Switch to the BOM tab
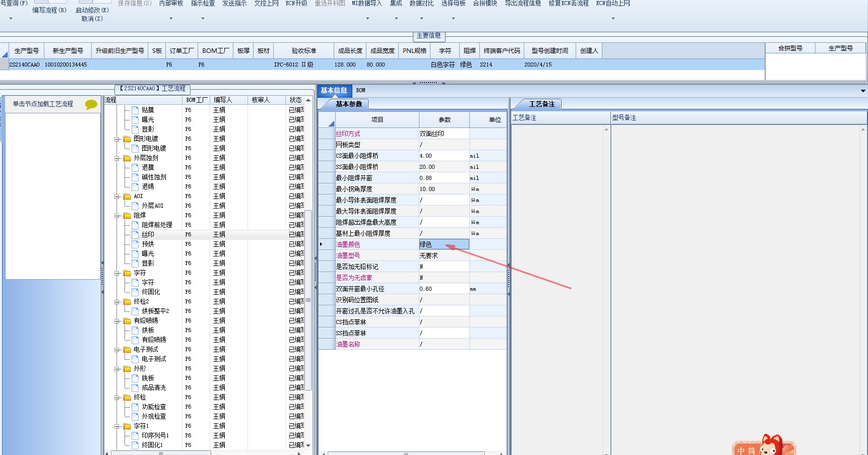Viewport: 868px width, 455px height. pyautogui.click(x=360, y=91)
